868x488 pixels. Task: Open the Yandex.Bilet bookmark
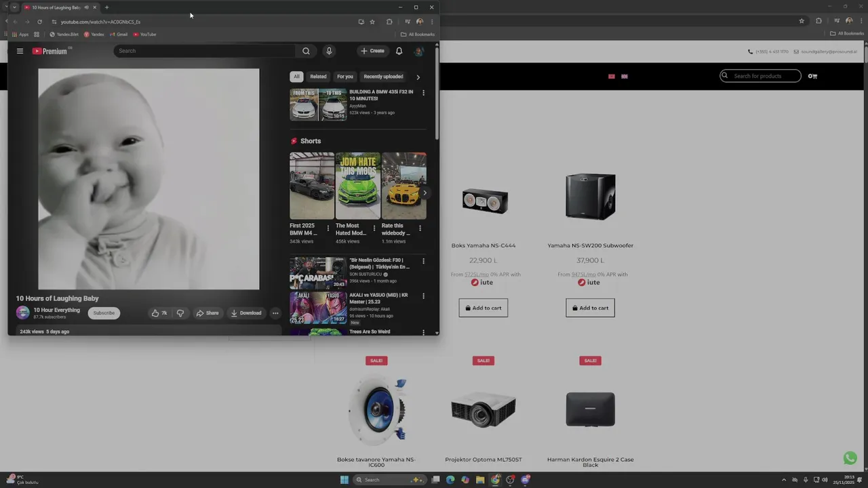pyautogui.click(x=64, y=35)
